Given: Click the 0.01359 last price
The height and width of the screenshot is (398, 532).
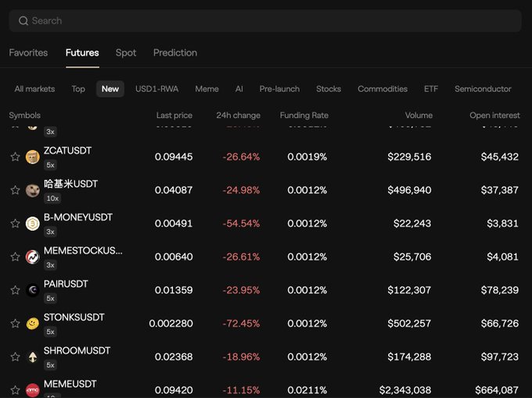Looking at the screenshot, I should (x=174, y=290).
